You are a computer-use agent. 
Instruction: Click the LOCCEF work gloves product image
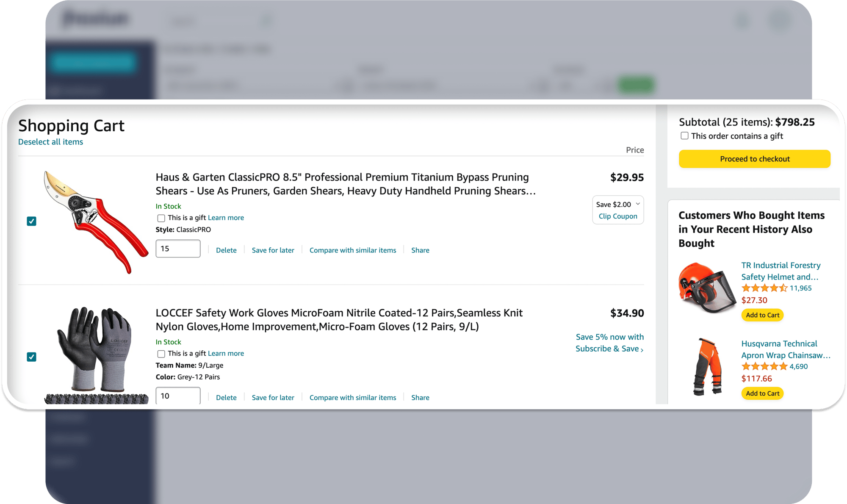point(97,355)
